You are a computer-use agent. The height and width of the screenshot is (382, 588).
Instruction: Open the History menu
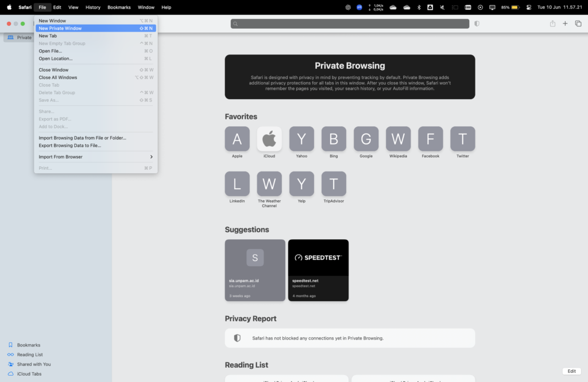(93, 7)
